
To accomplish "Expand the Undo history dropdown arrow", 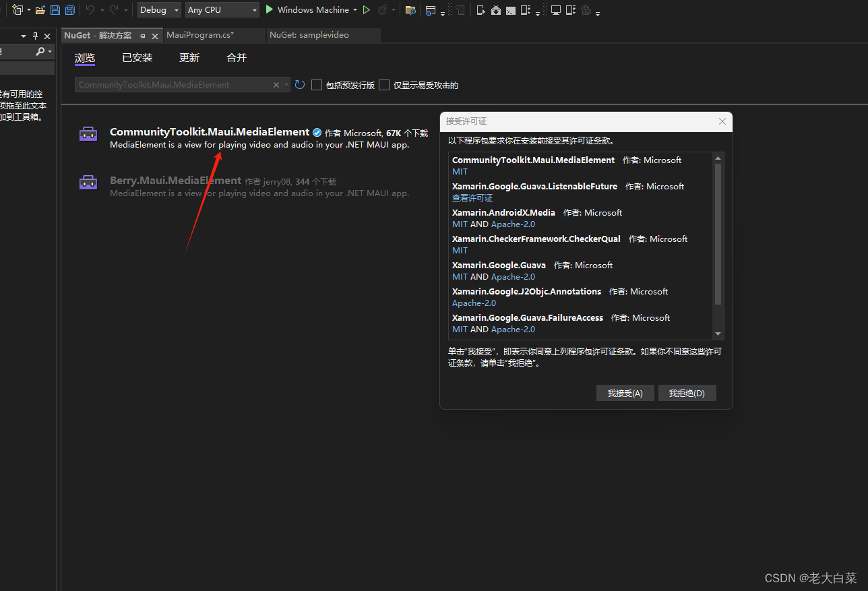I will pos(102,10).
